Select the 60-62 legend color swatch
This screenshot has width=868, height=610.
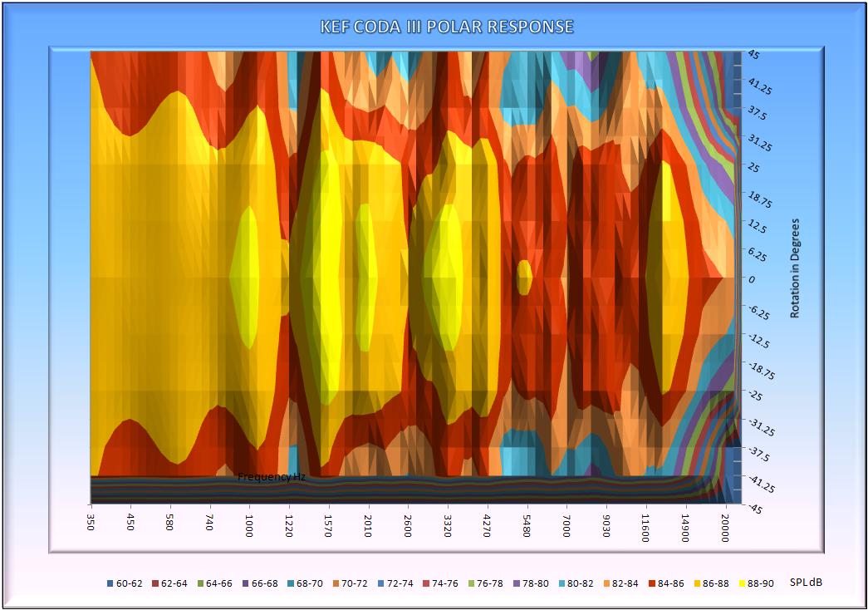pos(110,583)
